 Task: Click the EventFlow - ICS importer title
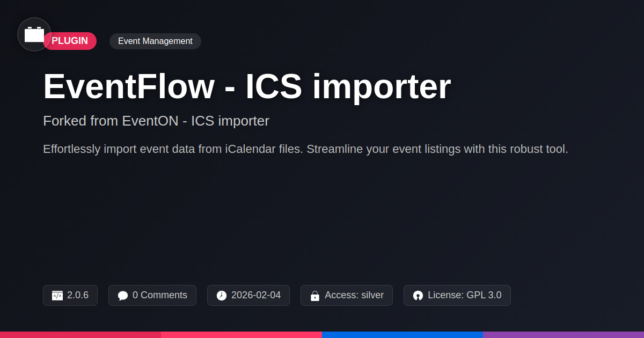coord(247,86)
